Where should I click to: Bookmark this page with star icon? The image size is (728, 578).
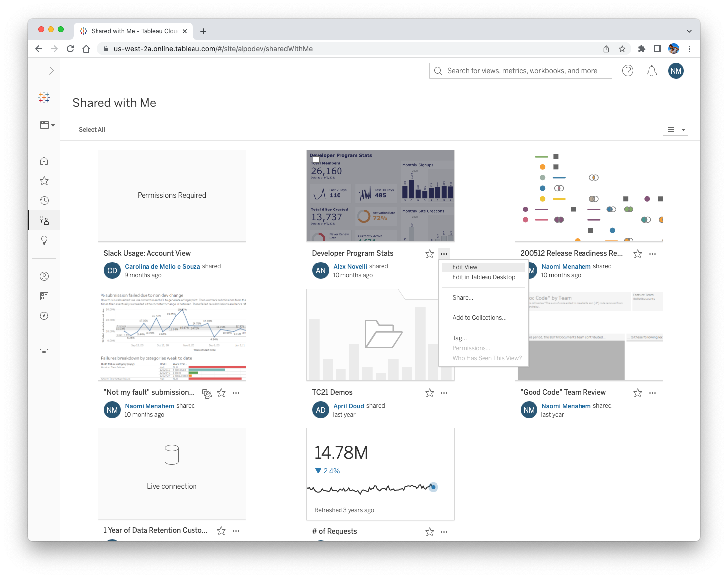tap(622, 49)
